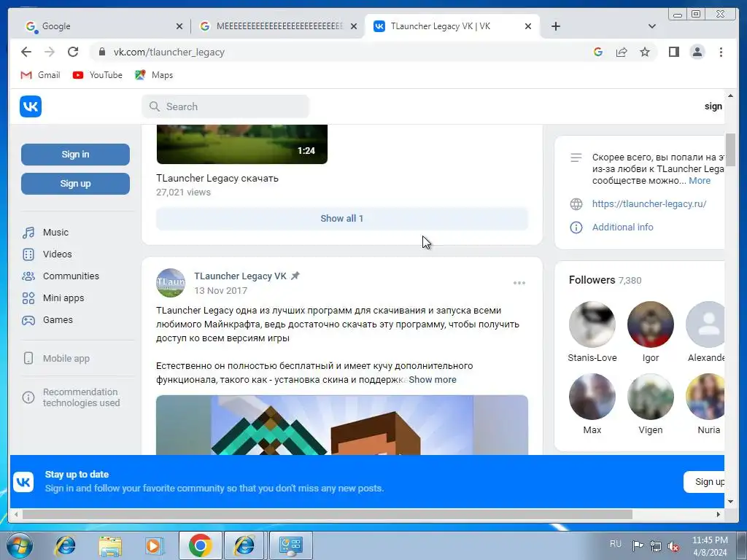Open the post's three-dot options menu
Viewport: 747px width, 560px height.
519,283
